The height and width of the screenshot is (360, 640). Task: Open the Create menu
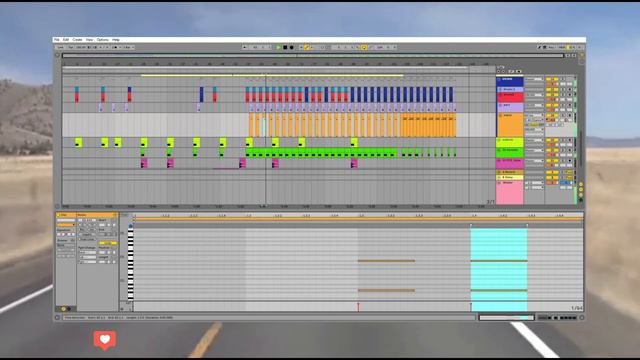coord(77,40)
